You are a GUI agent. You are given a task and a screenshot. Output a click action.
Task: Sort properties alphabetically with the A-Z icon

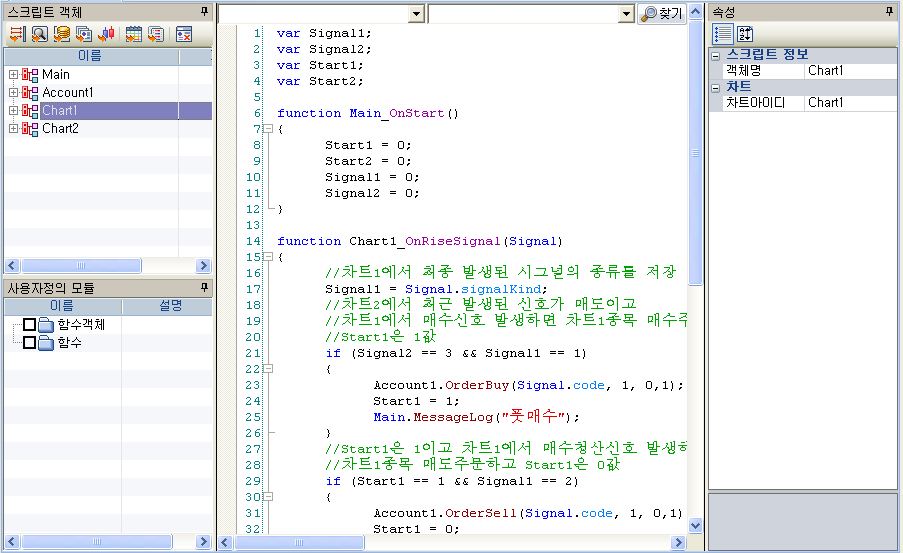(745, 34)
